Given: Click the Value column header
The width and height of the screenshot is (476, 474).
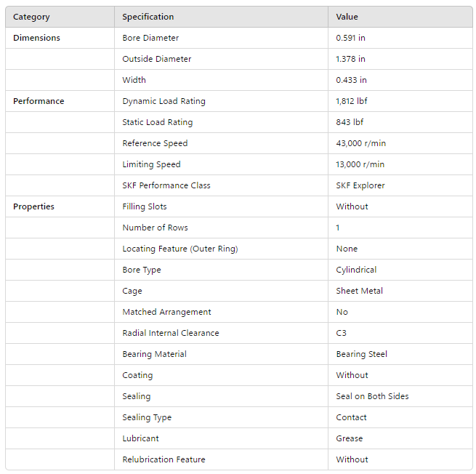Looking at the screenshot, I should [x=347, y=17].
